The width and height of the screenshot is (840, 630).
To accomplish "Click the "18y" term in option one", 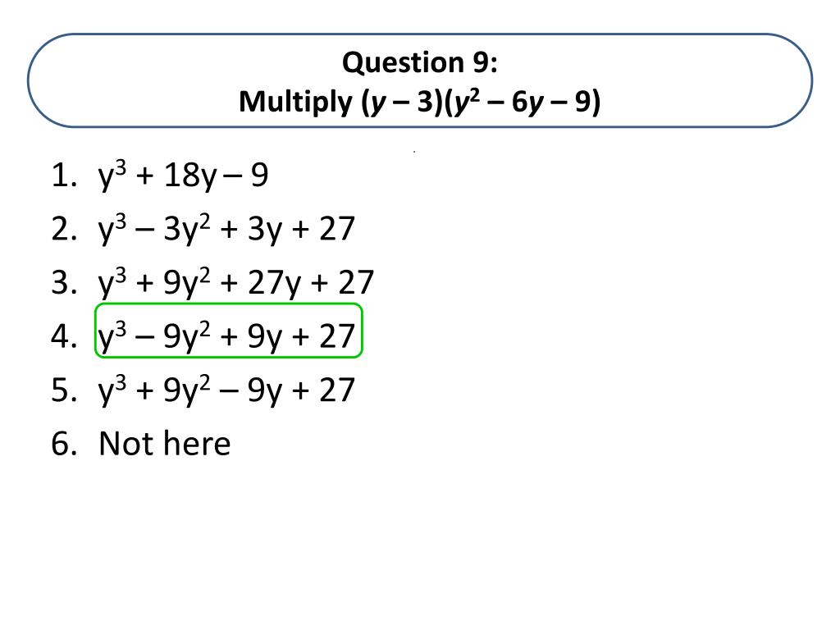I will (x=190, y=177).
